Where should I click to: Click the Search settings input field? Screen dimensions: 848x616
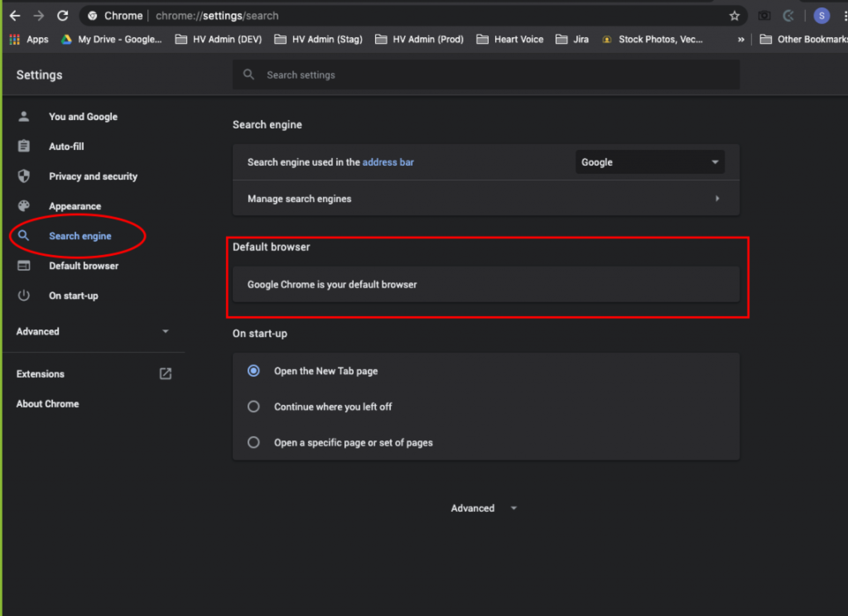click(x=486, y=75)
